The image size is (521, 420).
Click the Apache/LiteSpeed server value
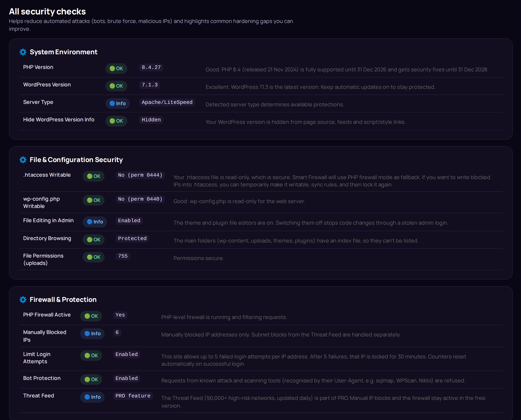point(167,102)
